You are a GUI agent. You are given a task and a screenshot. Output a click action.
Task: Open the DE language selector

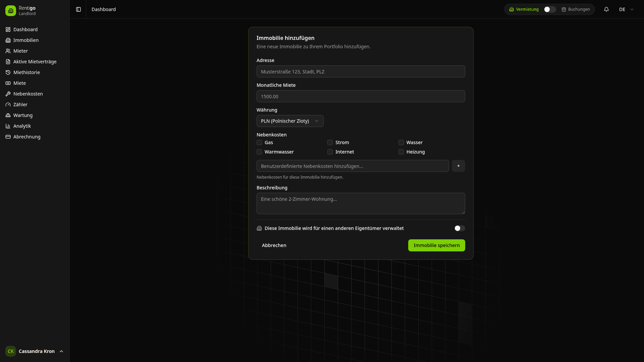[626, 9]
